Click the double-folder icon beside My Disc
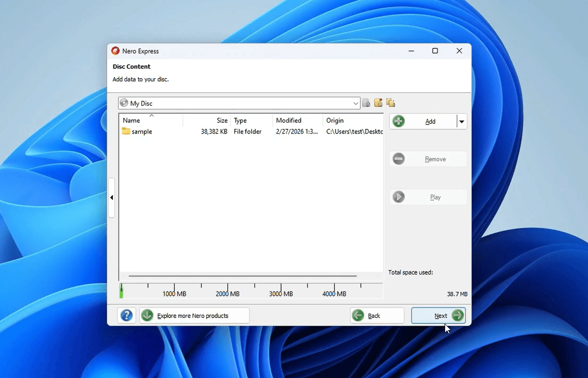The image size is (588, 378). point(391,103)
